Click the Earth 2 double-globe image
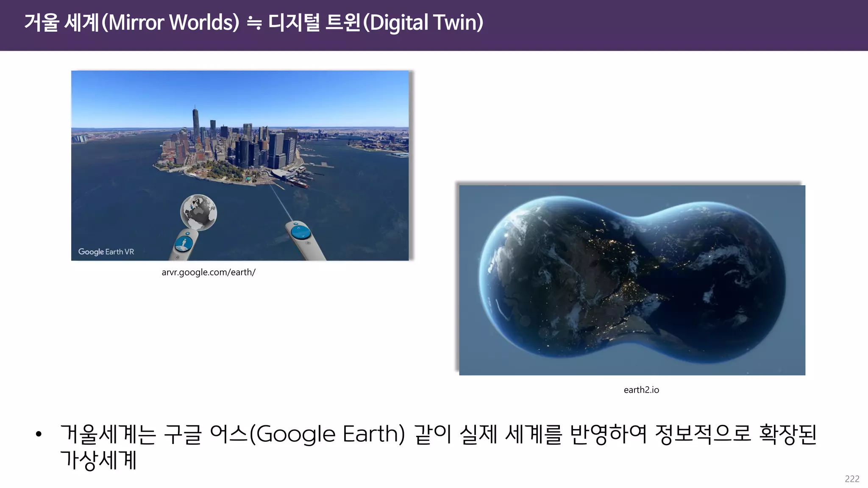The height and width of the screenshot is (488, 868). pos(632,280)
